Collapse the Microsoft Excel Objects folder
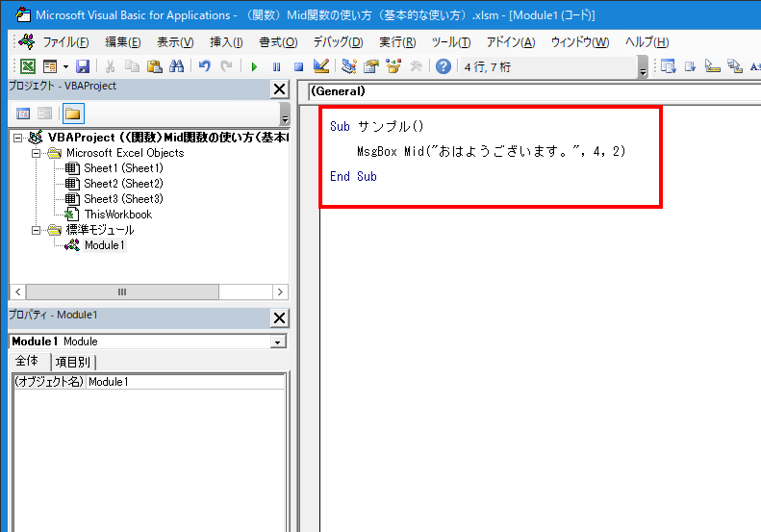This screenshot has width=761, height=532. tap(36, 153)
